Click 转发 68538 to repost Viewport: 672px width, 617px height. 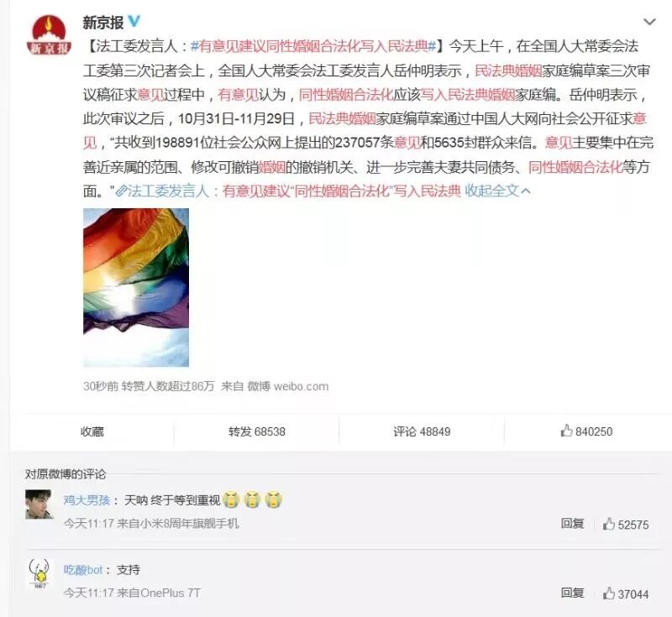(257, 431)
